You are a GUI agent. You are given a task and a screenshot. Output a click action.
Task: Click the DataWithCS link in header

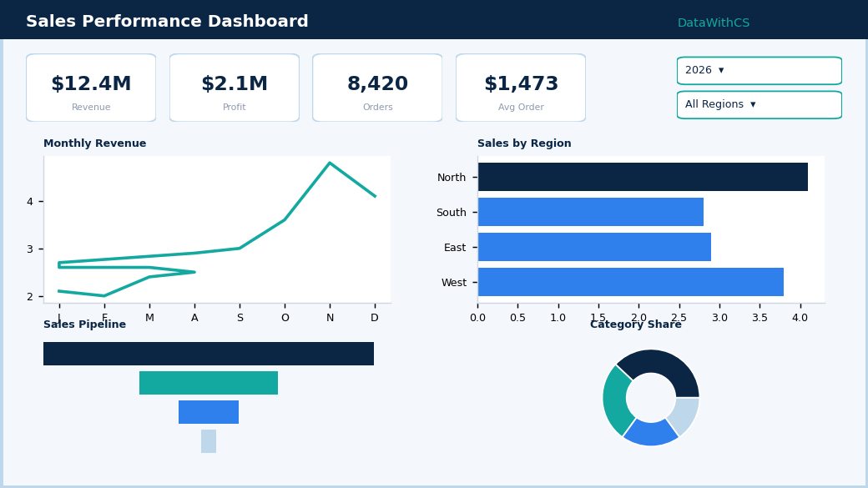click(713, 23)
